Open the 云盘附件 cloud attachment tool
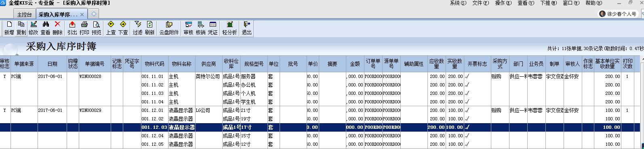The image size is (644, 149). (169, 28)
